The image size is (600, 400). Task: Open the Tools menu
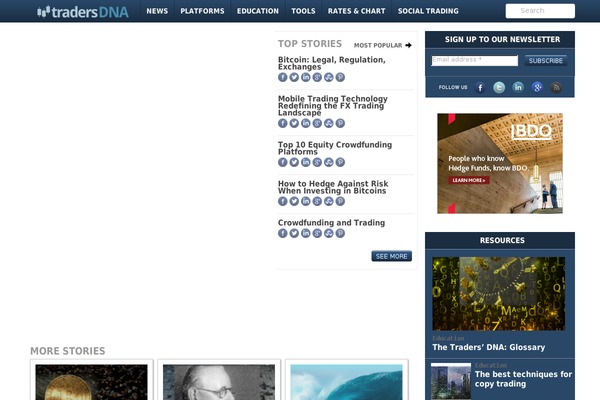303,11
